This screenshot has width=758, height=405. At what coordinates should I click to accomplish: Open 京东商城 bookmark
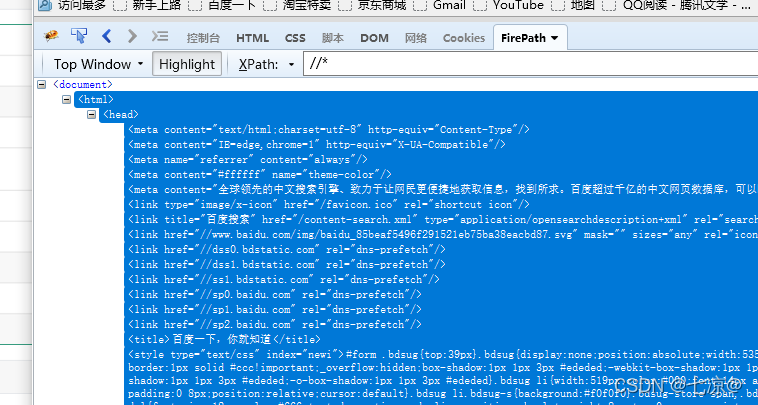(x=373, y=5)
